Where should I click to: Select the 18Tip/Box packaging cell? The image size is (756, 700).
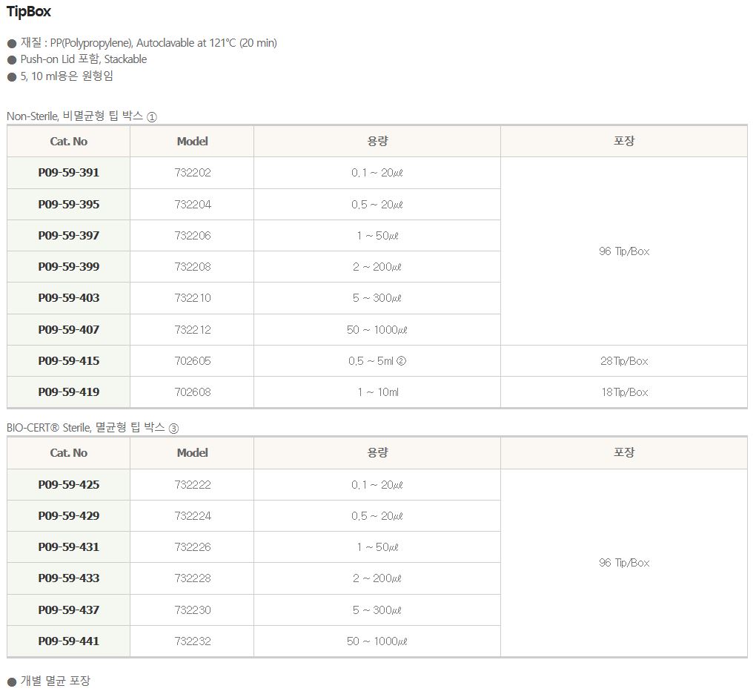coord(624,392)
